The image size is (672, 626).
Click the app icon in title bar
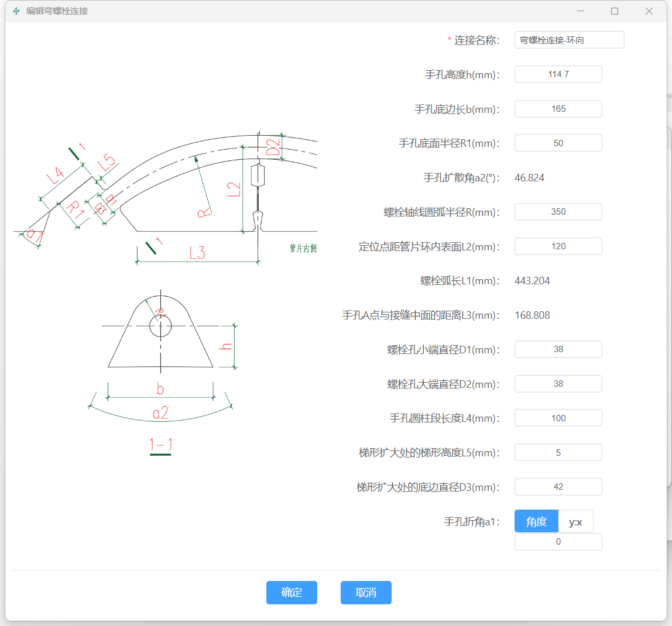tap(16, 11)
